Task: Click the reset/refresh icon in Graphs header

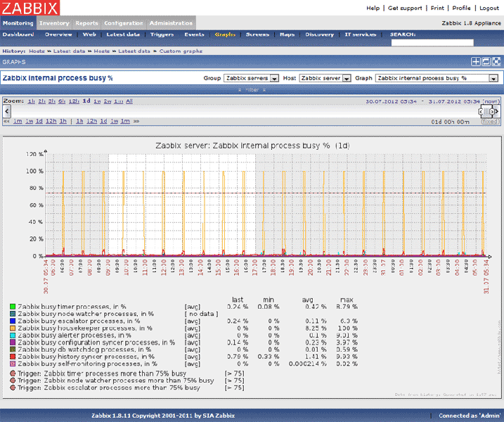Action: pyautogui.click(x=486, y=62)
